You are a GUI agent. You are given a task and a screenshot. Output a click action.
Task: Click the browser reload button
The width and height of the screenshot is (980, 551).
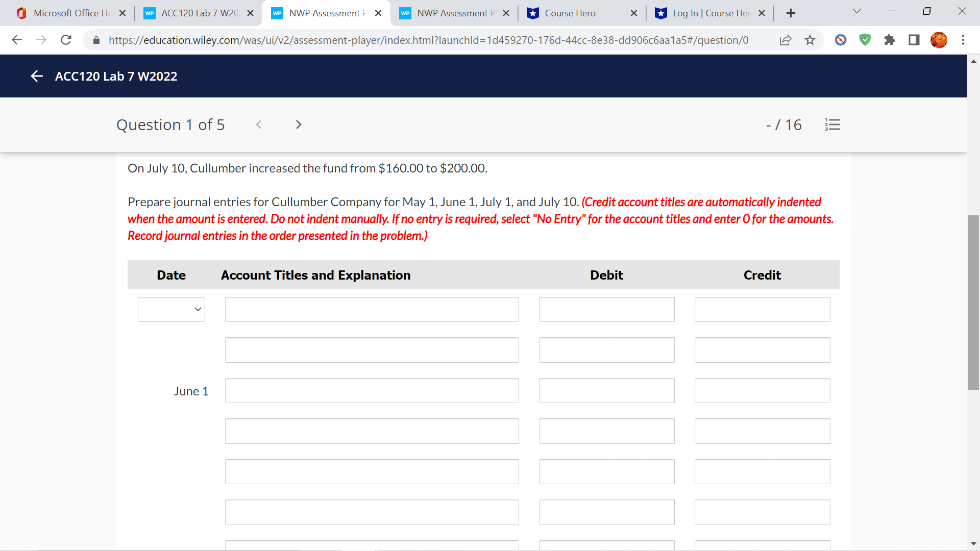tap(66, 40)
